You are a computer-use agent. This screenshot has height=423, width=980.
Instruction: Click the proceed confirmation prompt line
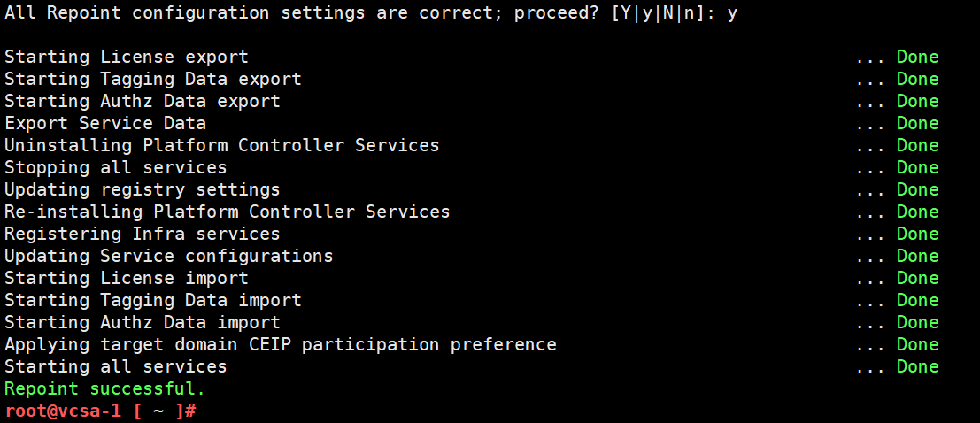tap(371, 13)
